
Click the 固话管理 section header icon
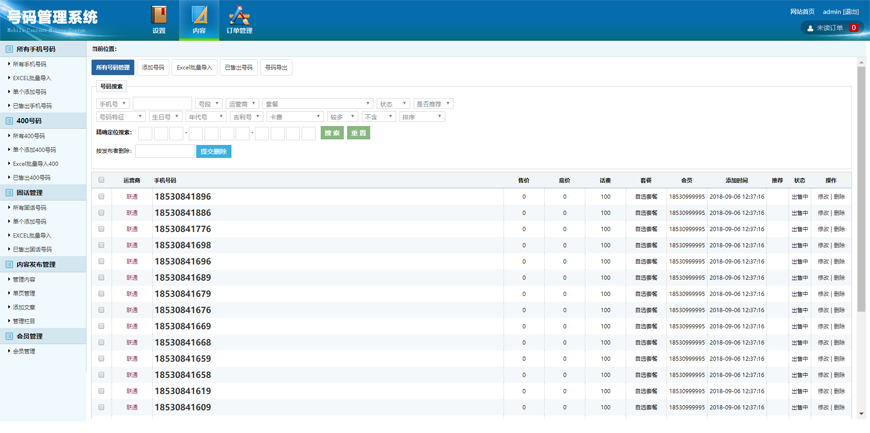(9, 193)
